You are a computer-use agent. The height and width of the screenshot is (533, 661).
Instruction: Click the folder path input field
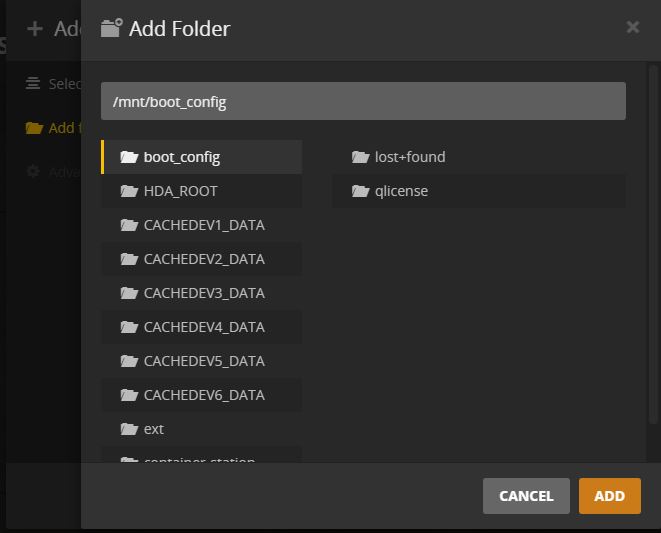tap(363, 102)
